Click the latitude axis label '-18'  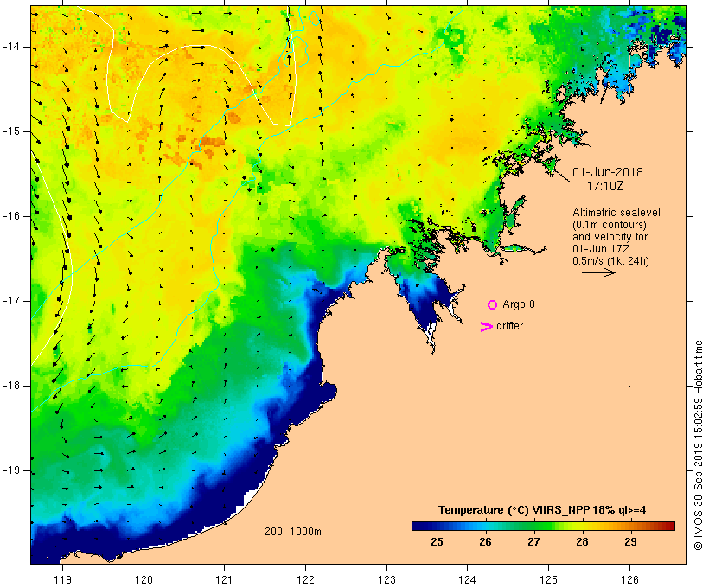[x=11, y=386]
